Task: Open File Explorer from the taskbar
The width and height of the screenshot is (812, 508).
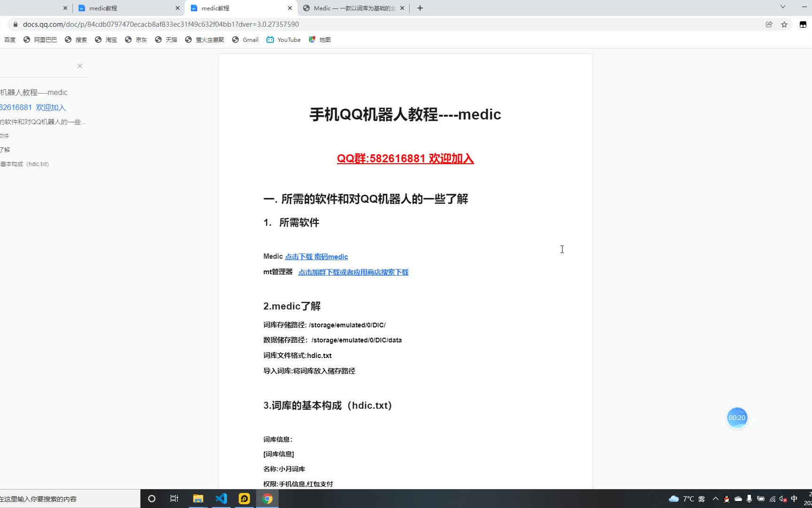Action: click(x=198, y=499)
